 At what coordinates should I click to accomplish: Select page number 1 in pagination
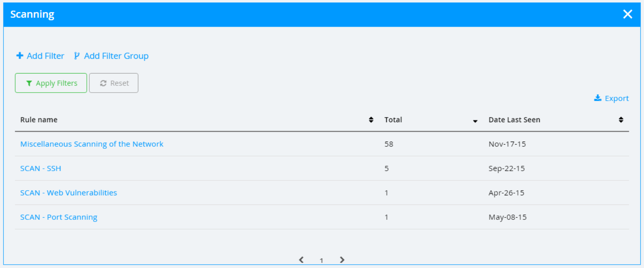[x=322, y=260]
